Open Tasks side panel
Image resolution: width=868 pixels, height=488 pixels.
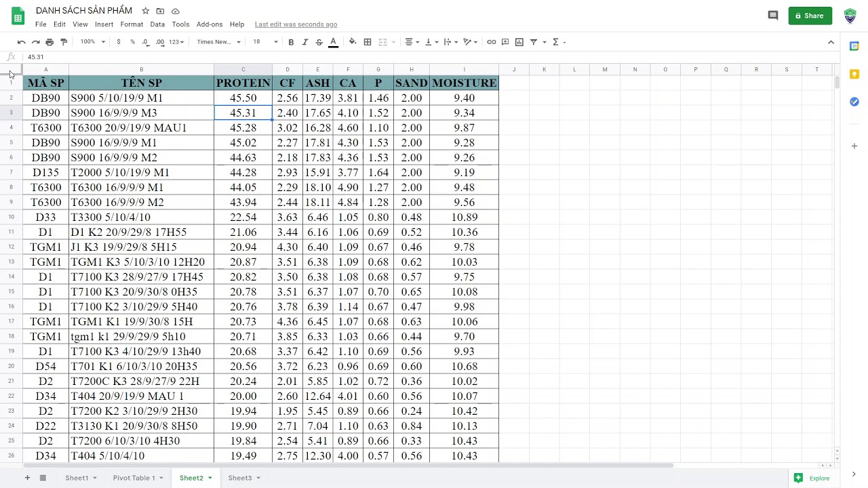[854, 102]
